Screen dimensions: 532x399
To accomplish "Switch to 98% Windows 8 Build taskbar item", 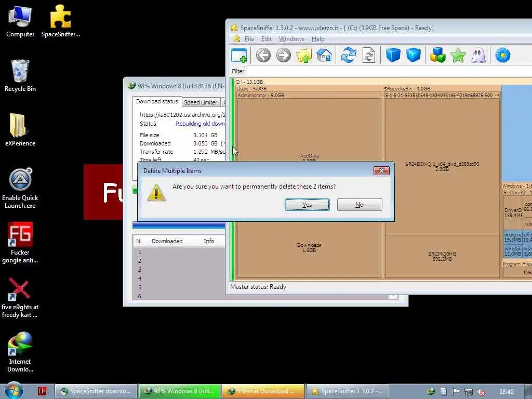I will pyautogui.click(x=180, y=391).
